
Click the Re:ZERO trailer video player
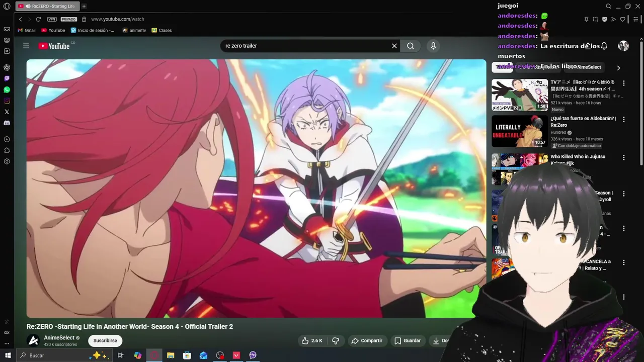click(x=256, y=189)
